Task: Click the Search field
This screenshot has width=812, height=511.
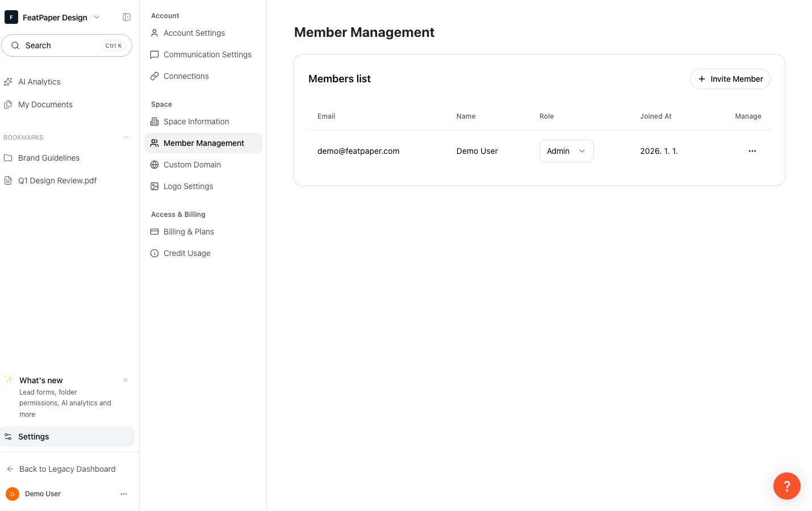Action: pyautogui.click(x=67, y=45)
